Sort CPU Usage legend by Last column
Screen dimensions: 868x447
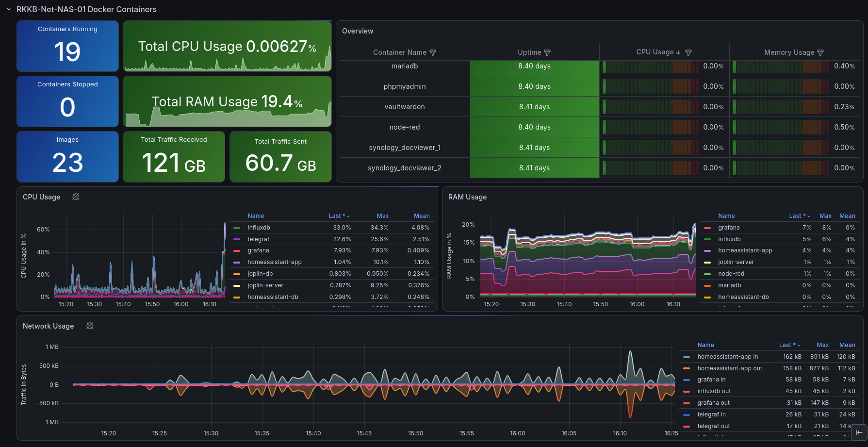[339, 216]
